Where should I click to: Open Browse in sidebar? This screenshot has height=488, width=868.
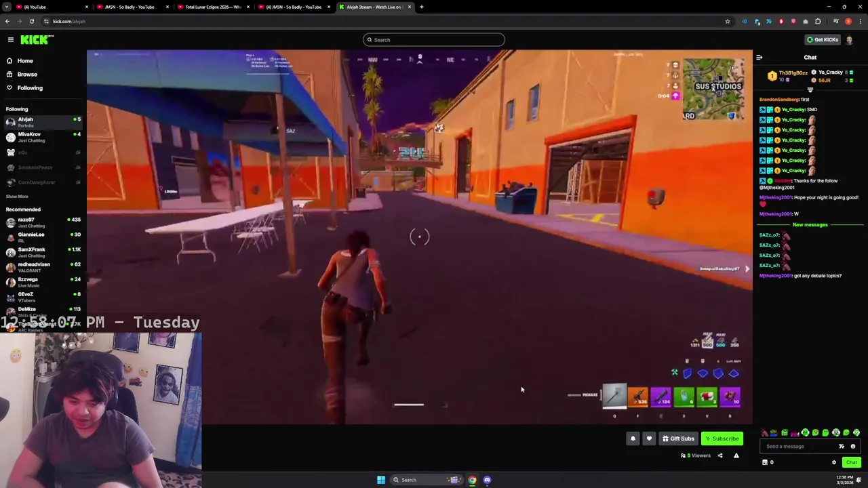tap(27, 75)
